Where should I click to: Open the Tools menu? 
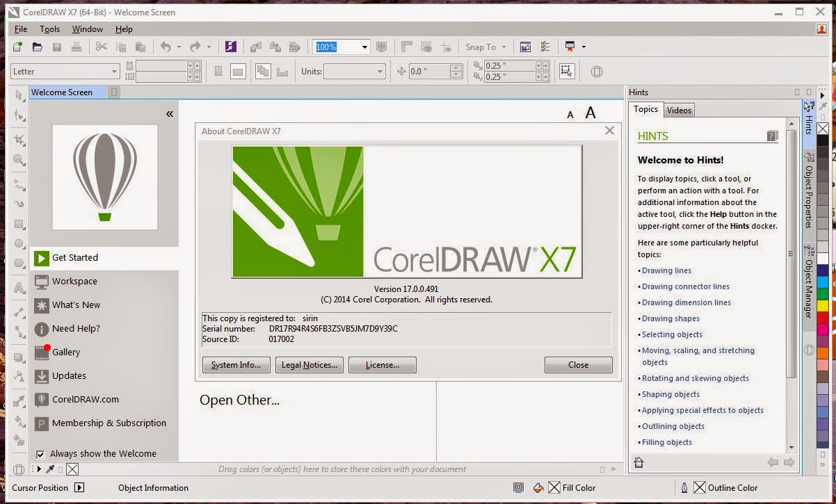point(49,29)
